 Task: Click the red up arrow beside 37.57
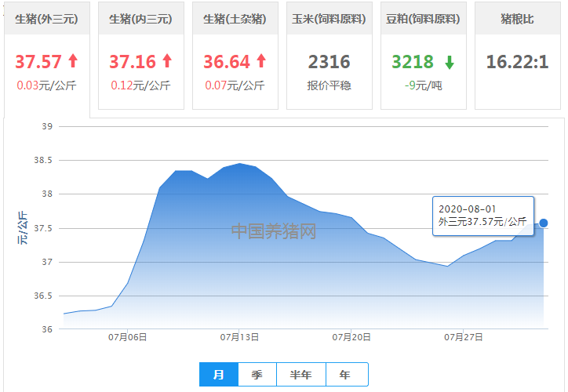coord(73,60)
